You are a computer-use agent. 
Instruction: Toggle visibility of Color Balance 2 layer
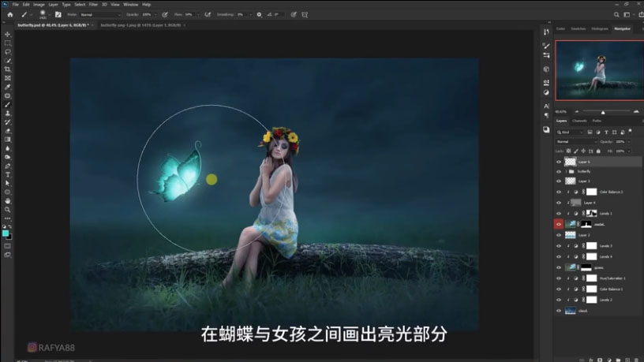559,192
